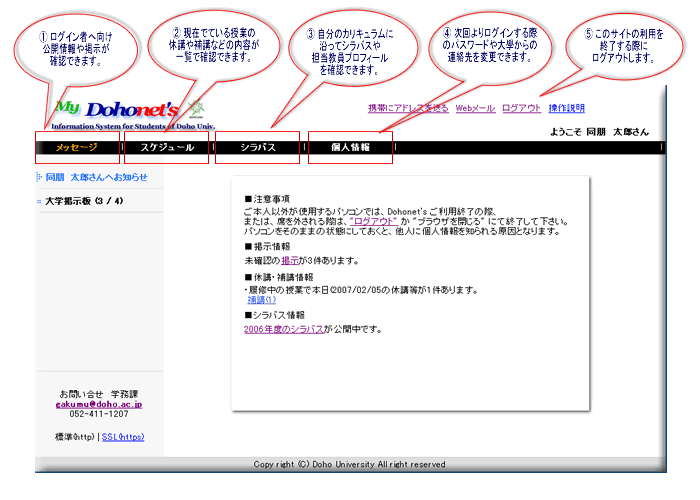
Task: Open the 掲示 link for unread notices
Action: click(290, 261)
